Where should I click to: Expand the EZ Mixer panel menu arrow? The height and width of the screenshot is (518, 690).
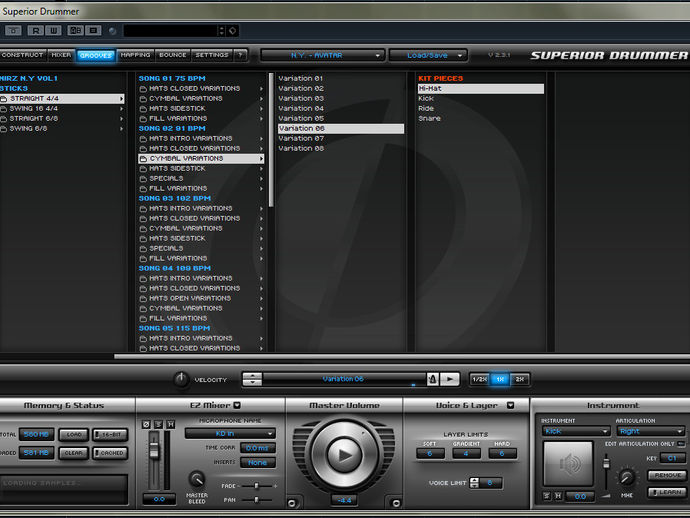237,405
